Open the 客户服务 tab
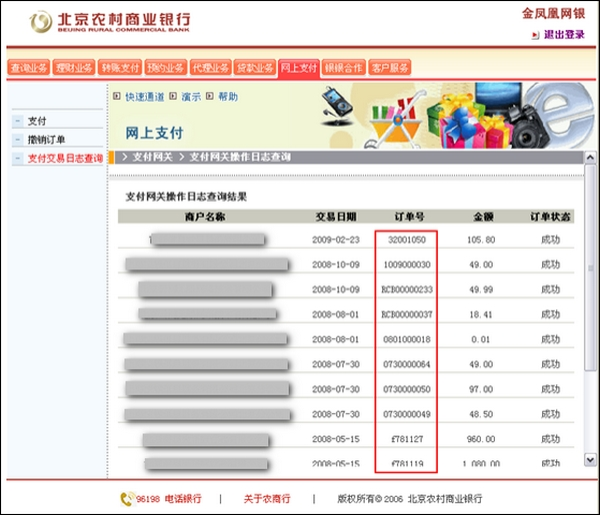The image size is (600, 515). point(390,68)
